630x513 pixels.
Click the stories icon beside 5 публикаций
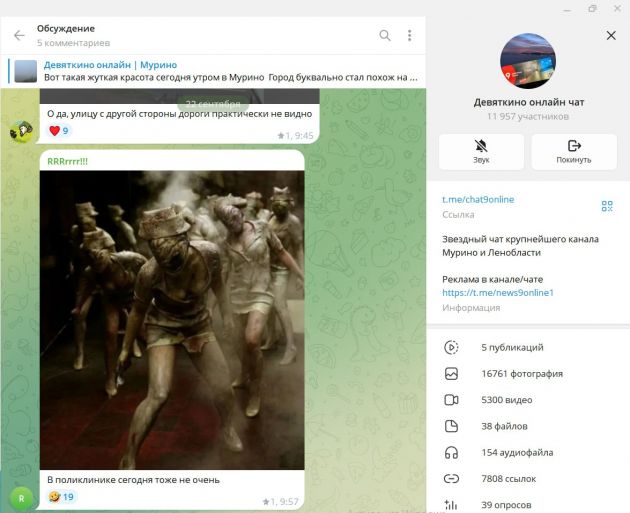tap(451, 347)
